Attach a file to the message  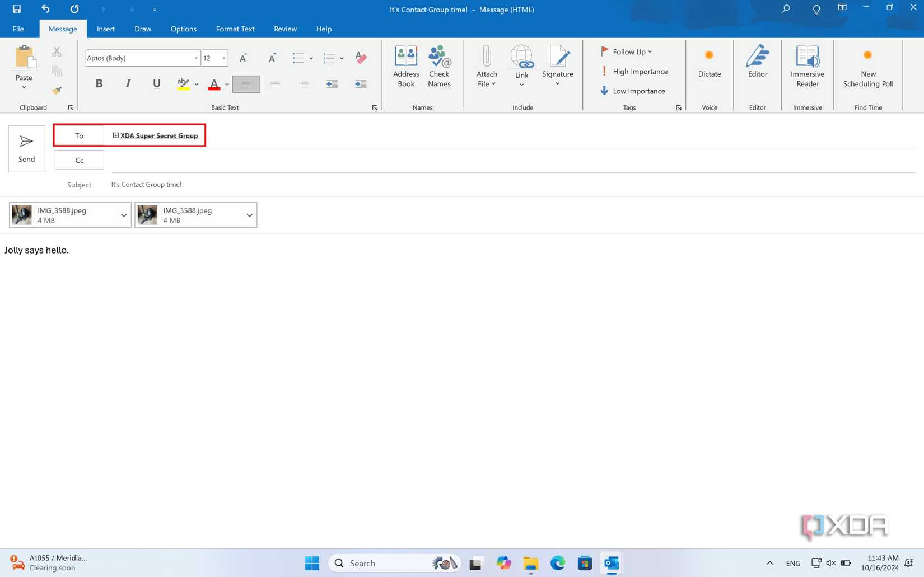coord(486,66)
